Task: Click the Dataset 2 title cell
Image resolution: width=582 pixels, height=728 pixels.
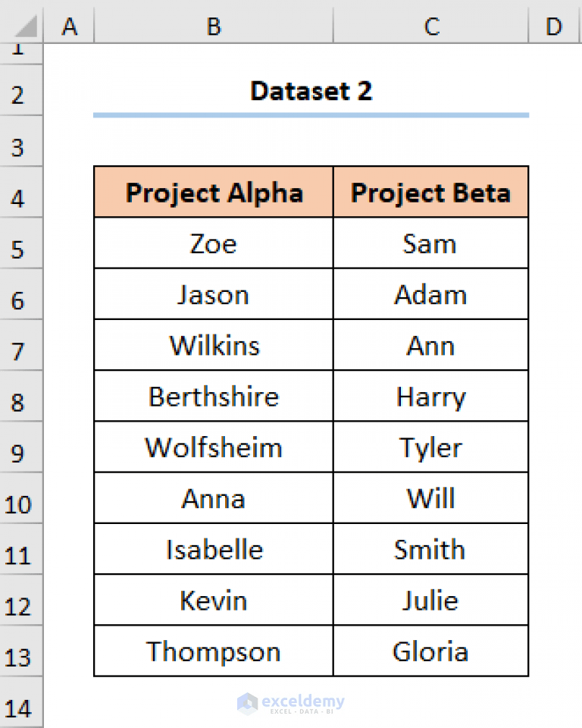Action: coord(311,91)
